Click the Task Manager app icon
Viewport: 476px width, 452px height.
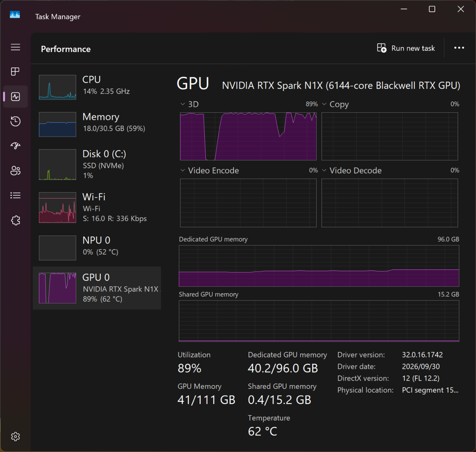pos(15,15)
